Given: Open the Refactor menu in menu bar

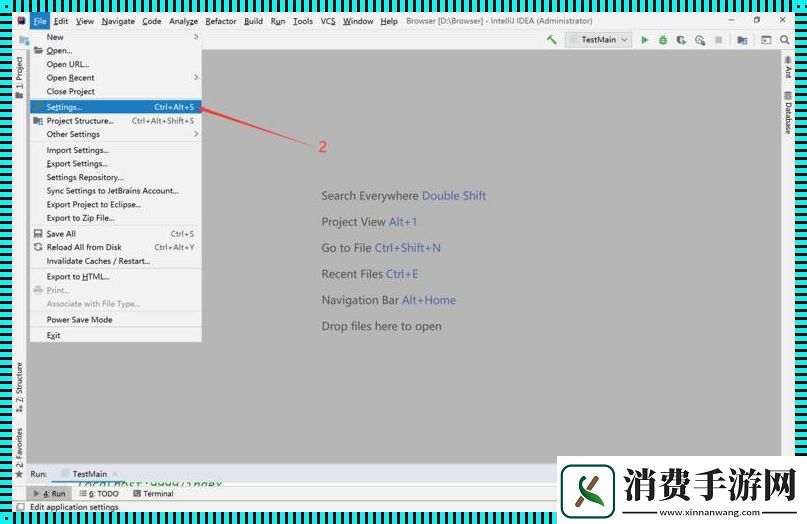Looking at the screenshot, I should [221, 21].
